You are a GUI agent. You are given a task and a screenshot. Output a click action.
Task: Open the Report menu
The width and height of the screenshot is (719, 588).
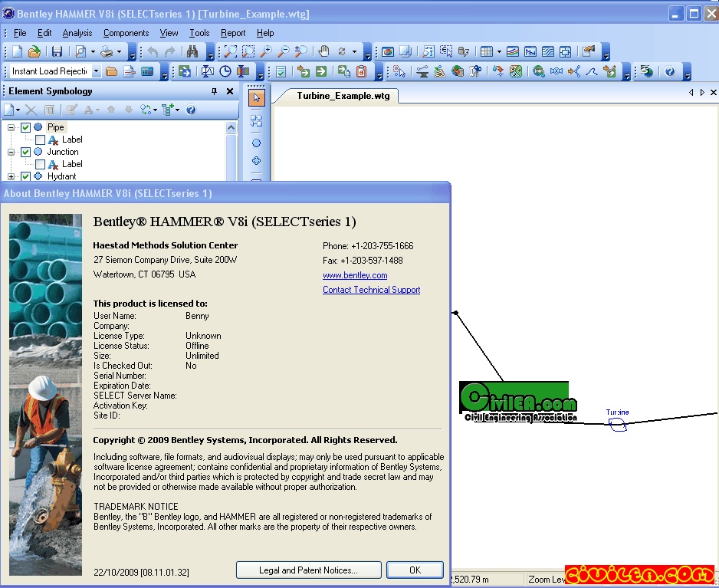pos(233,33)
